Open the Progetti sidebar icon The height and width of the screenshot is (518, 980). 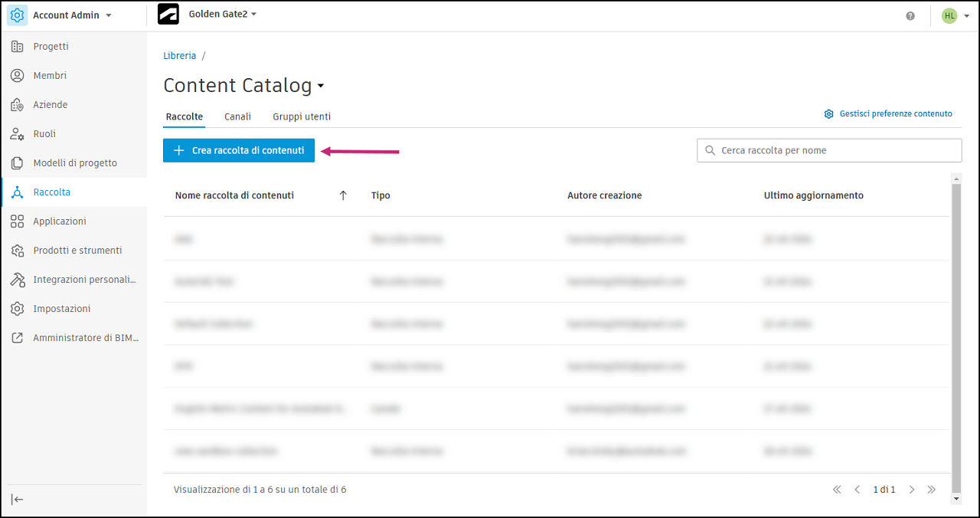(17, 47)
